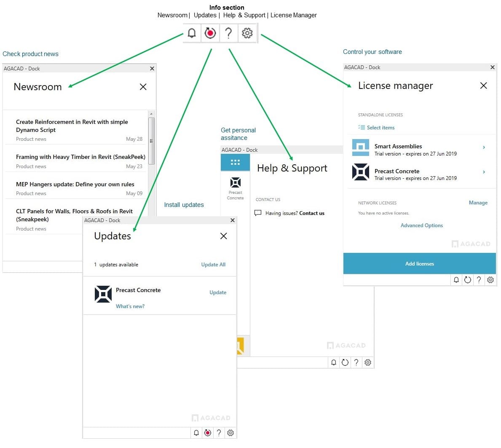
Task: Click 'Precast Concrete' name in License manager
Action: pos(397,171)
